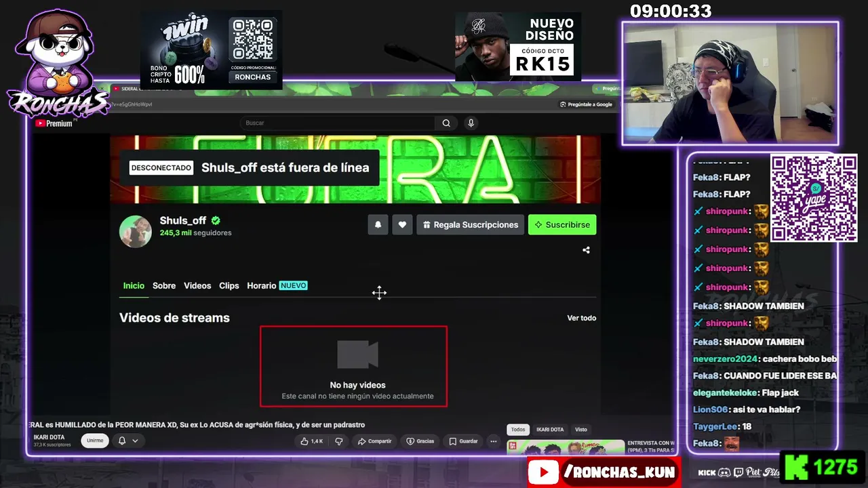
Task: Click the Shuls_off channel name
Action: [x=183, y=220]
